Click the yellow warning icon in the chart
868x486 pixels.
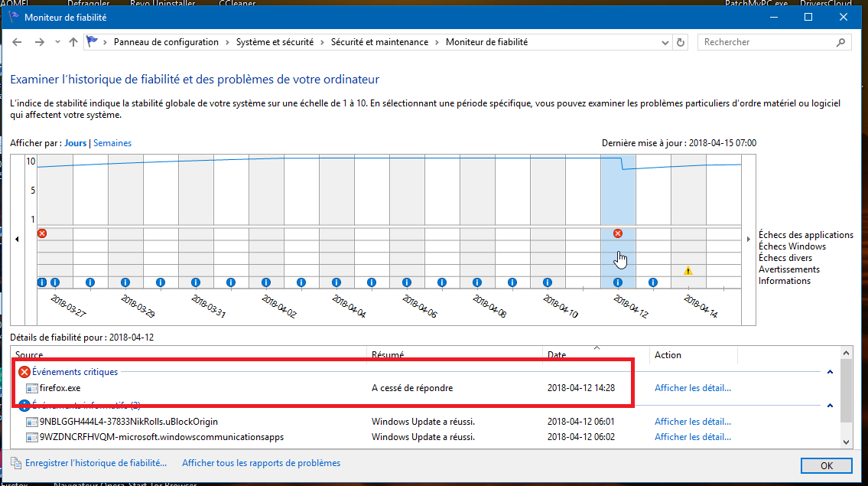tap(688, 270)
